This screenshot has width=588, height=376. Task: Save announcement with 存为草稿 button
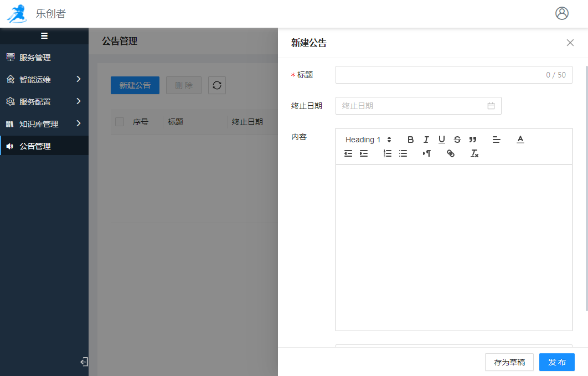pos(509,362)
